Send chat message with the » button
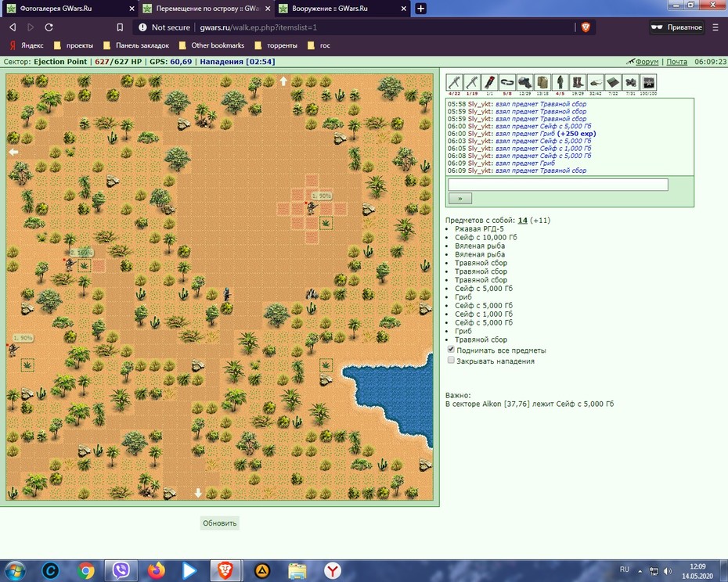The height and width of the screenshot is (582, 728). 460,199
